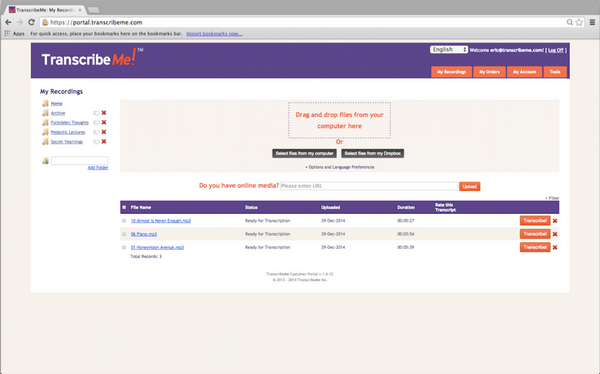Image resolution: width=600 pixels, height=374 pixels.
Task: Delete 06 Piano.mp3 using its red X
Action: point(555,234)
